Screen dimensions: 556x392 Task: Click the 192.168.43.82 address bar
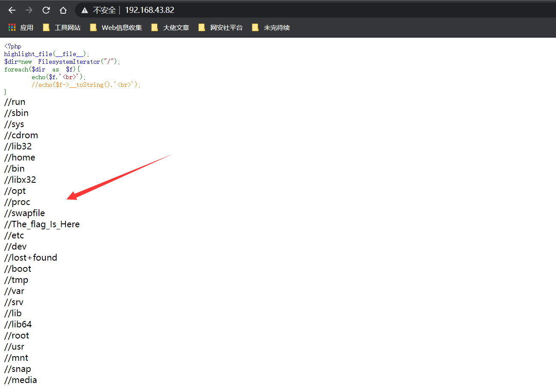149,10
